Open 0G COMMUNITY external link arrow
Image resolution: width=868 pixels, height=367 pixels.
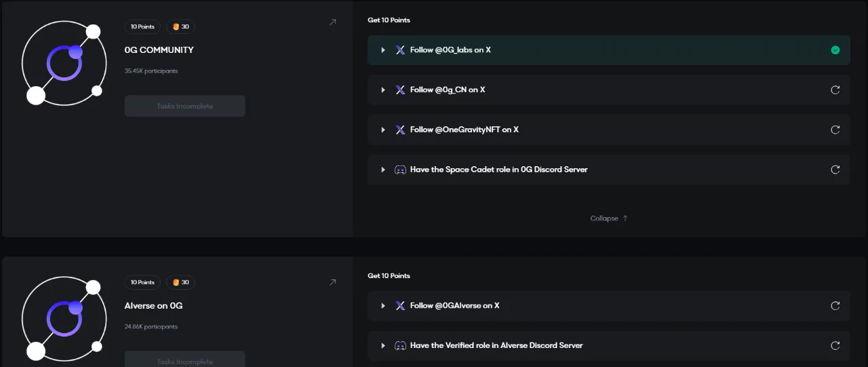(x=332, y=22)
